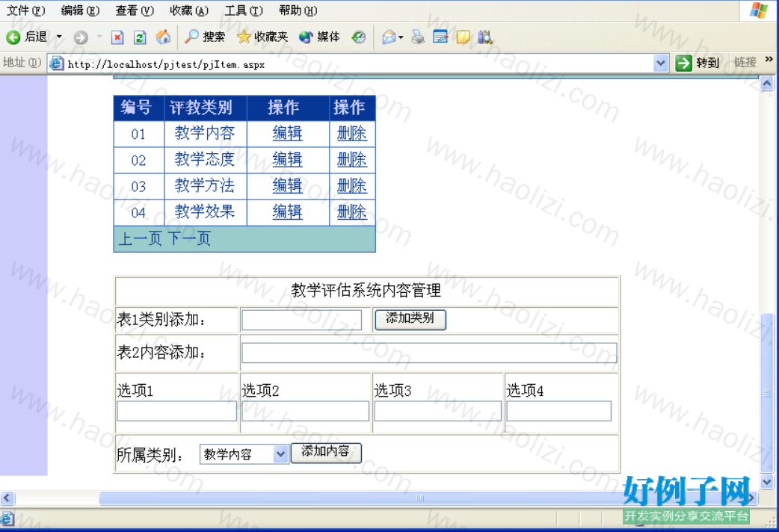Screen dimensions: 779x532
Task: Click the Print icon
Action: [418, 37]
